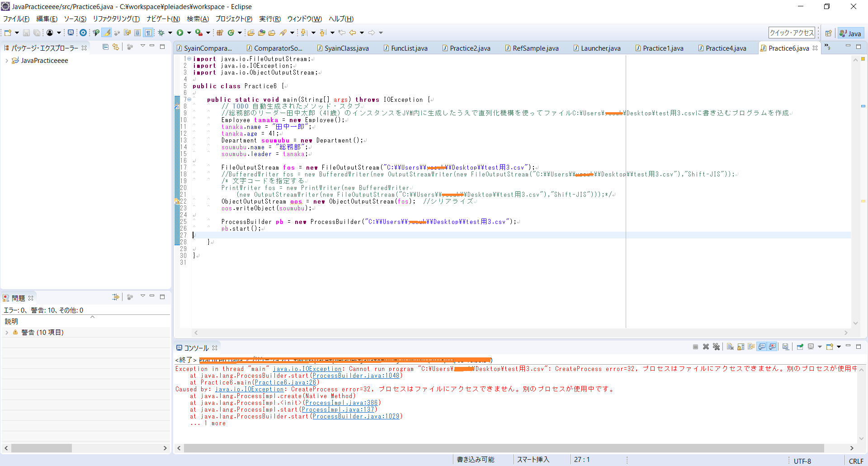Click the New Java Package icon

pos(220,33)
